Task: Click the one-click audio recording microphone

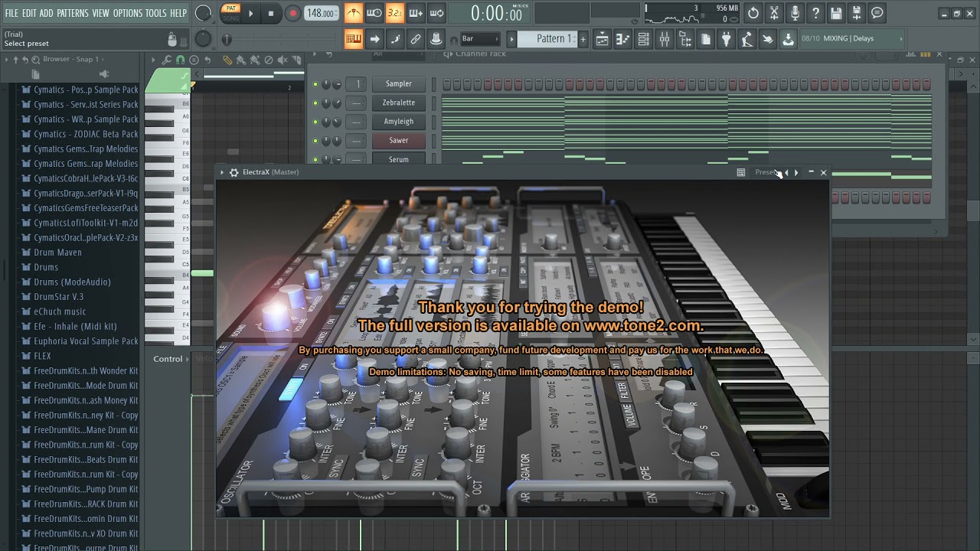Action: 795,13
